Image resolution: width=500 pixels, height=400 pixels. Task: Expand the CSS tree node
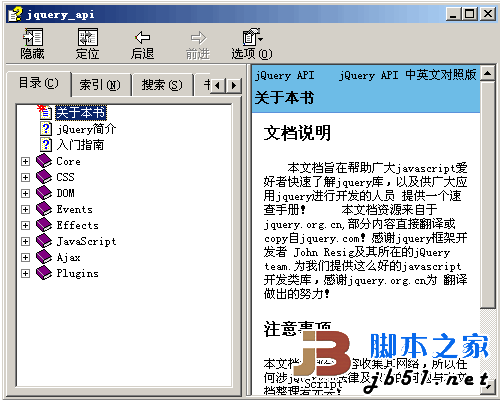[25, 177]
